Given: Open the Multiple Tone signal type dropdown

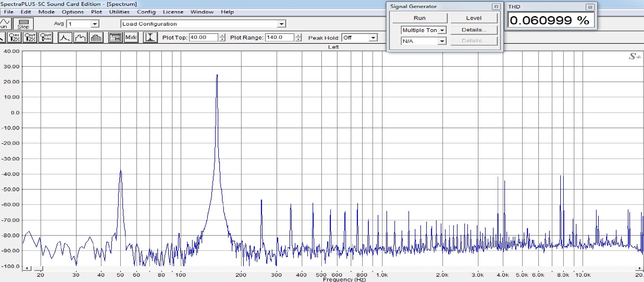Looking at the screenshot, I should click(x=442, y=30).
